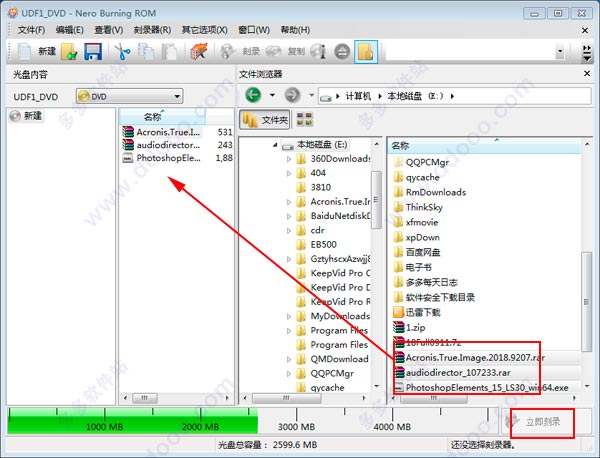The image size is (600, 458).
Task: Toggle the 文件夹 folders view button
Action: (x=265, y=120)
